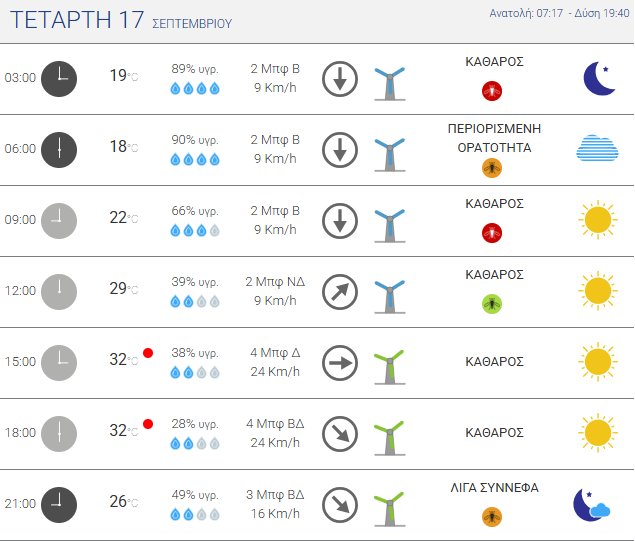
Task: Click the fog cloud icon at 06:00
Action: 597,148
